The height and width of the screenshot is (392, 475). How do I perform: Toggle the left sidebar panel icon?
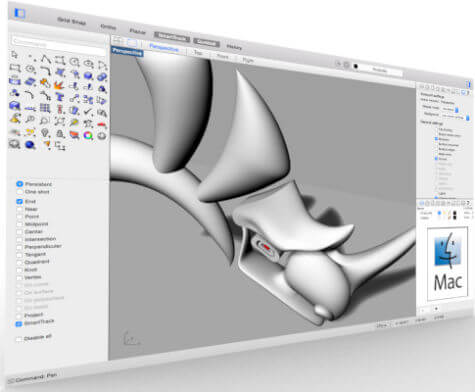click(x=20, y=13)
